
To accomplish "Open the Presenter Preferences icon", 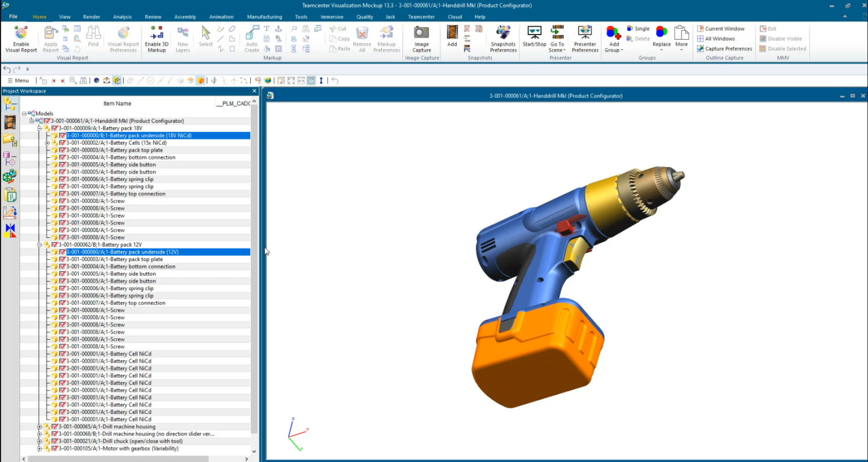I will pos(585,33).
